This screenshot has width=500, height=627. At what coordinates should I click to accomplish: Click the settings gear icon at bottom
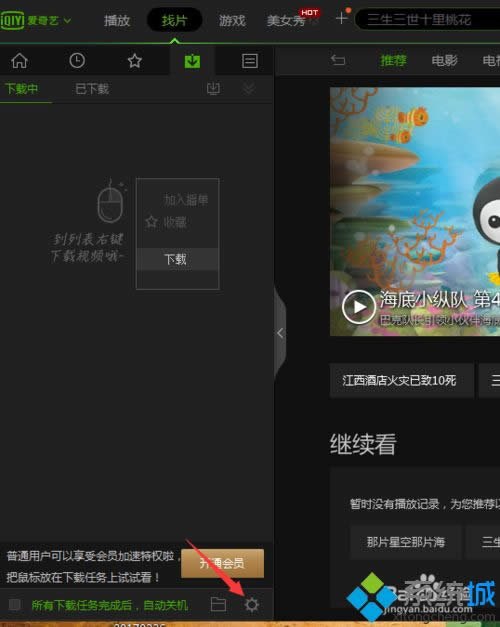(251, 605)
